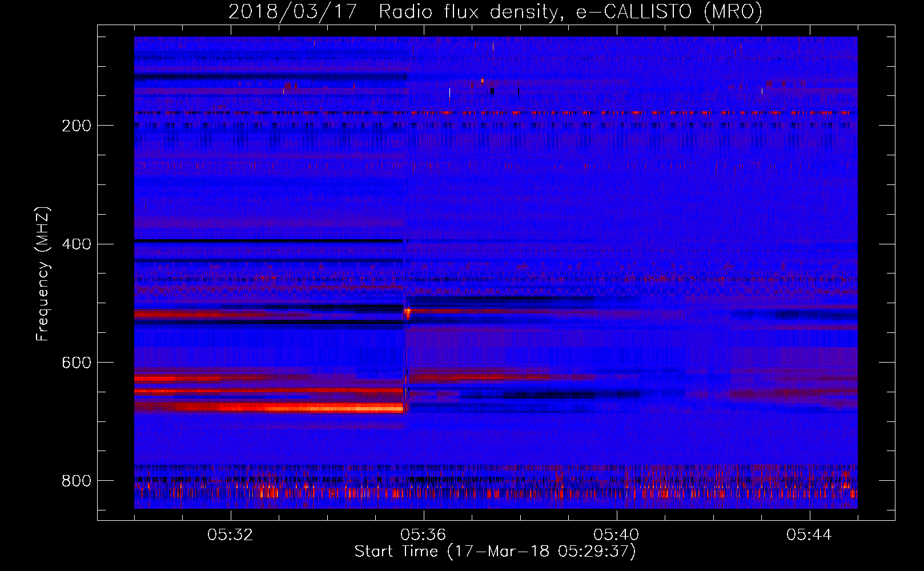924x571 pixels.
Task: Click the 200 frequency tick label
Action: coord(77,126)
